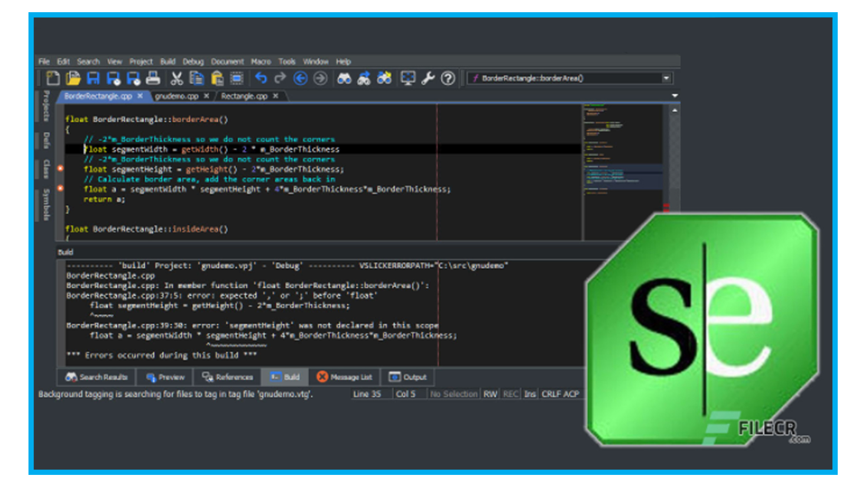Click the editor scrollbar up arrow
Viewport: 868px width, 488px height.
(x=675, y=110)
